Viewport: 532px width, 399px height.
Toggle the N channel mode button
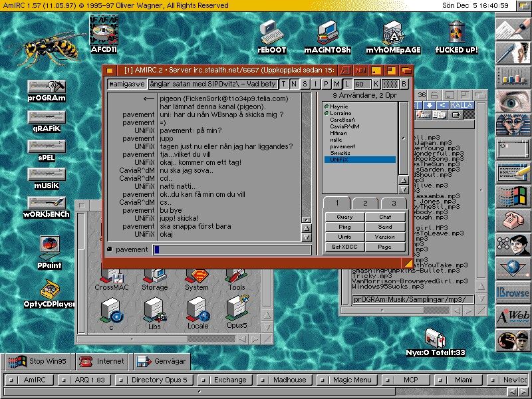click(x=294, y=84)
